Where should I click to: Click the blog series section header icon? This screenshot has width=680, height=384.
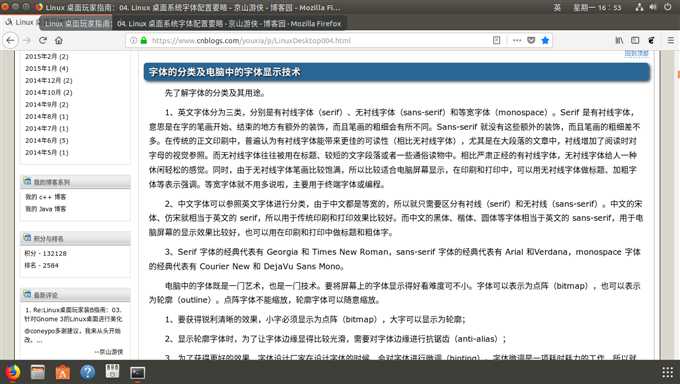[27, 181]
